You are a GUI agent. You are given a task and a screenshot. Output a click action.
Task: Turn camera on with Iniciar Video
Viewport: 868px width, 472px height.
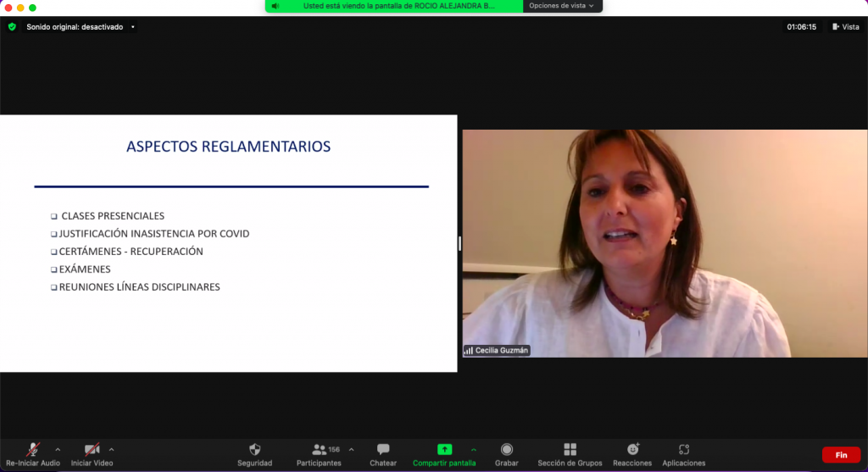pyautogui.click(x=92, y=450)
